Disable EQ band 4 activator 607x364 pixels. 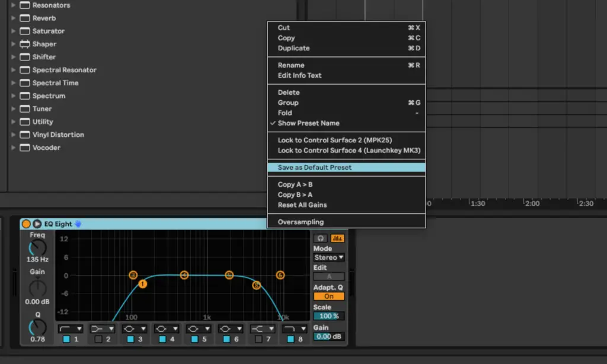tap(162, 339)
